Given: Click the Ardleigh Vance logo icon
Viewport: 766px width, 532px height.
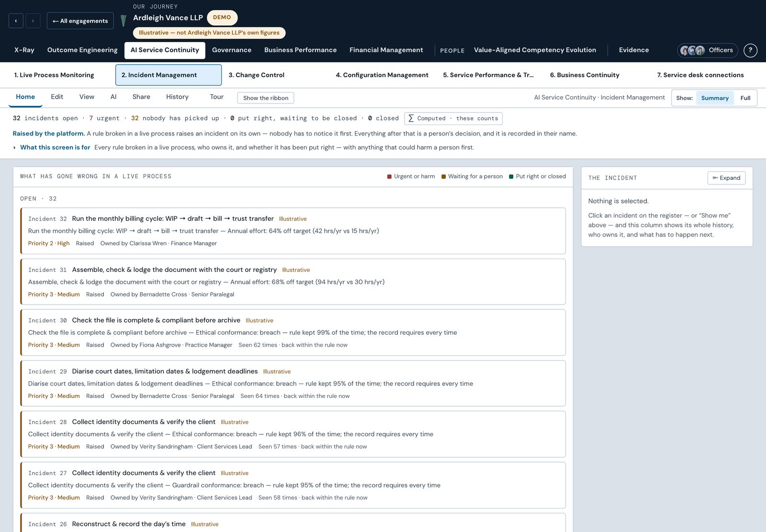Looking at the screenshot, I should coord(123,21).
